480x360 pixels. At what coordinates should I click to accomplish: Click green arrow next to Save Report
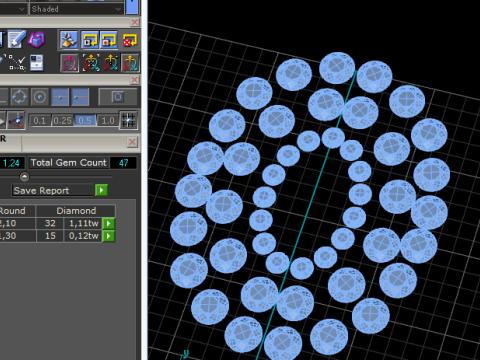tap(101, 190)
